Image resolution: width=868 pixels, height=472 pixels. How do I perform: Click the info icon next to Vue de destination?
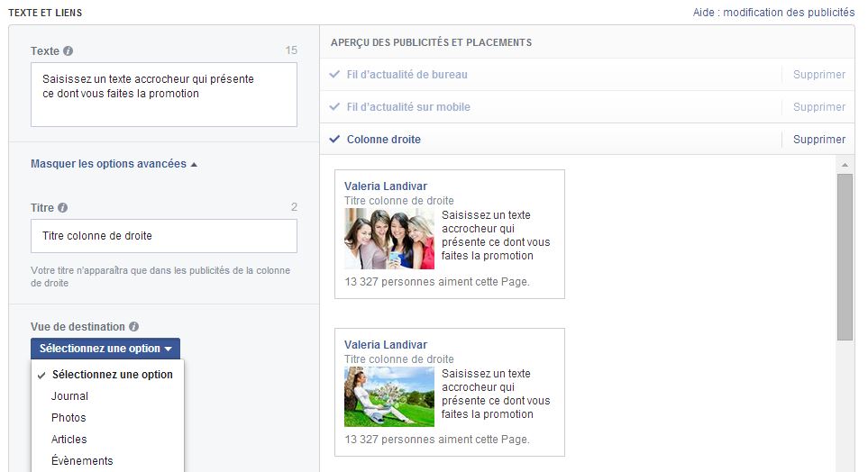134,326
